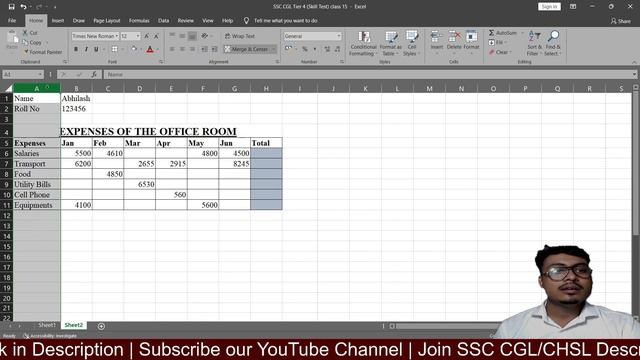Click the Borders icon
The width and height of the screenshot is (640, 360).
click(x=114, y=49)
